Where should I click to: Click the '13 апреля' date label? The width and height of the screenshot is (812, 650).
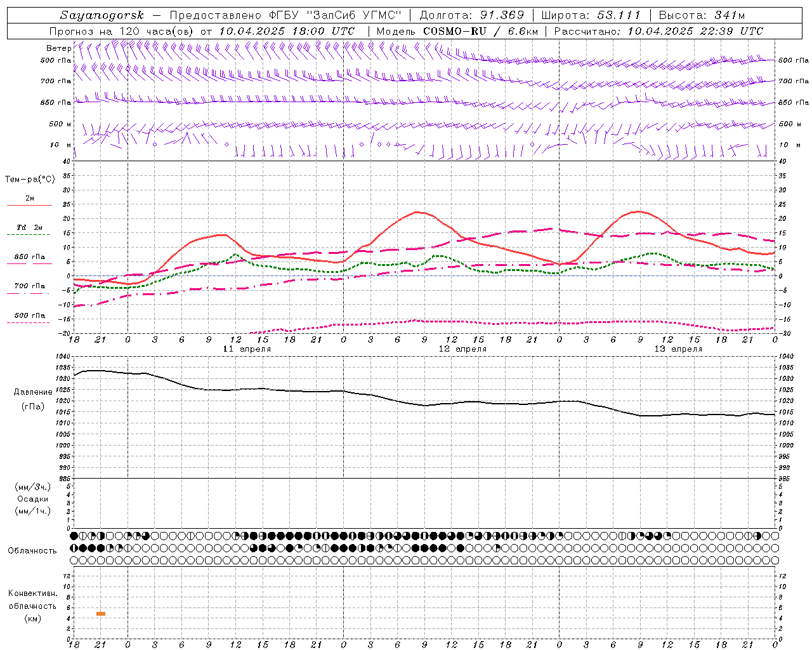pos(678,349)
